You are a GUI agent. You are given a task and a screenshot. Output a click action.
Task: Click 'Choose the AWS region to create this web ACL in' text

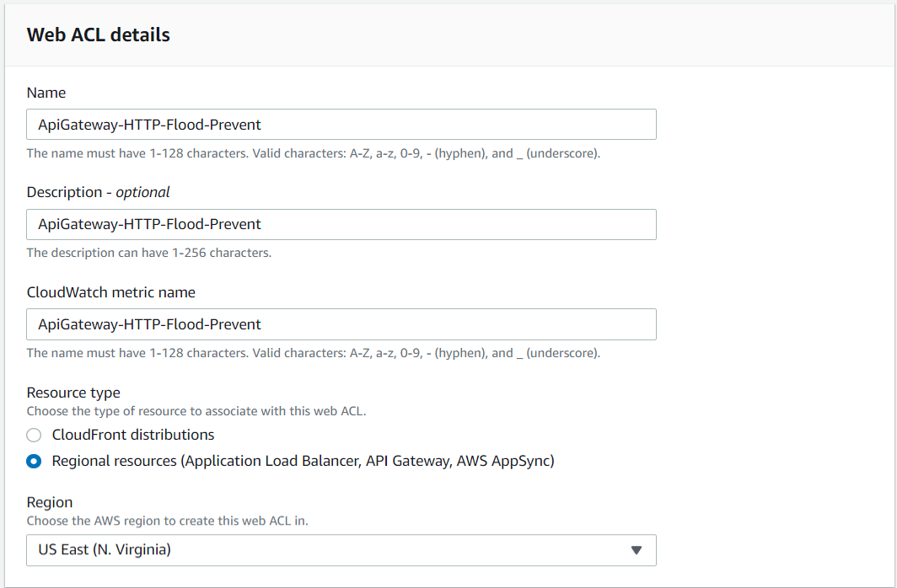(x=168, y=521)
